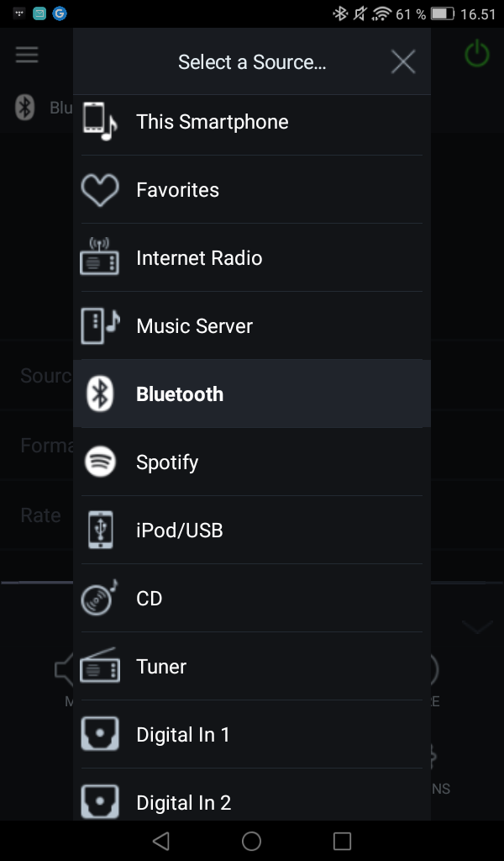This screenshot has width=504, height=861.
Task: Select the Music Server label
Action: (x=194, y=326)
